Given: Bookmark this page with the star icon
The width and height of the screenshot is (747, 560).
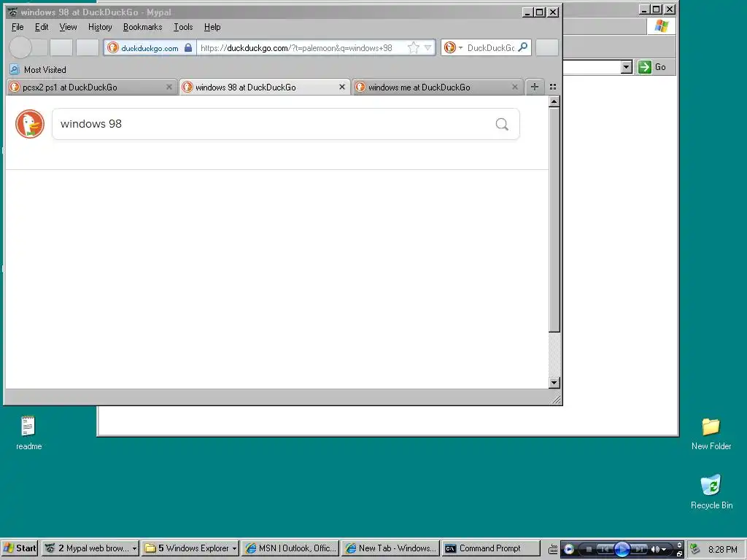Looking at the screenshot, I should (413, 47).
